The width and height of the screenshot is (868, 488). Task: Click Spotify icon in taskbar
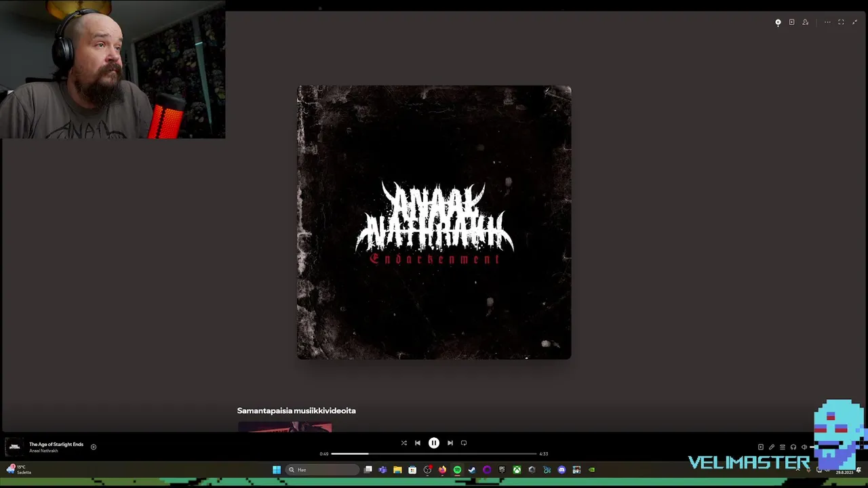coord(457,470)
